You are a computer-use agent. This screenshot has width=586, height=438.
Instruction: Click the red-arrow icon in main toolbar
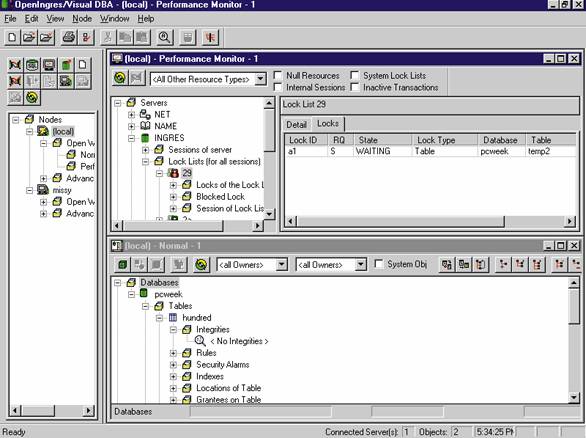point(210,37)
